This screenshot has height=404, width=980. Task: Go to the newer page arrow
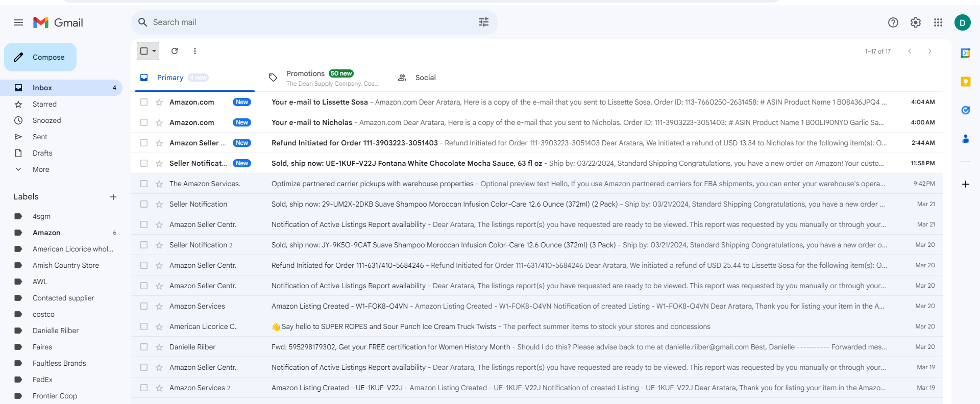[x=910, y=51]
